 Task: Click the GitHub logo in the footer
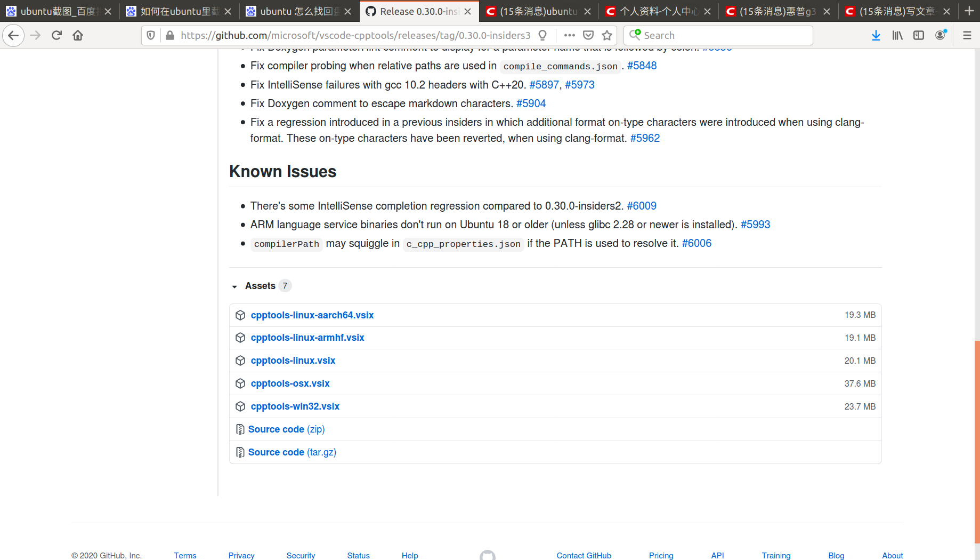point(488,555)
